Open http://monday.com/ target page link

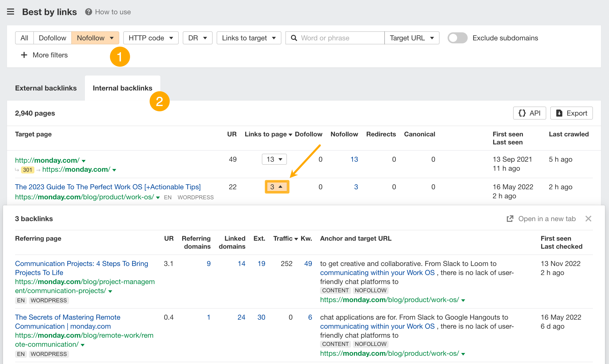(47, 160)
